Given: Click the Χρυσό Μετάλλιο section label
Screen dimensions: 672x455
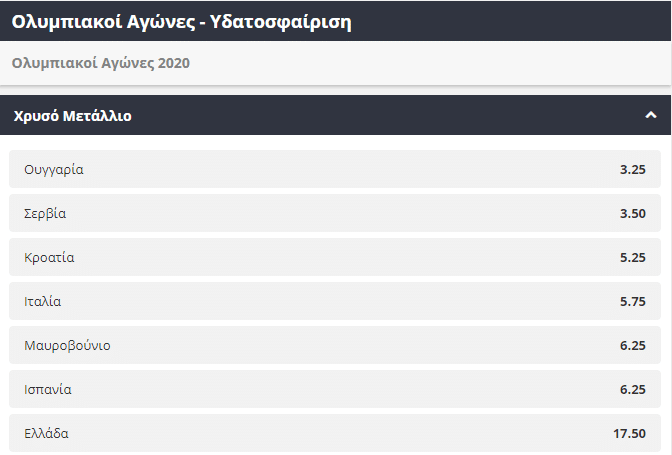Looking at the screenshot, I should point(73,116).
